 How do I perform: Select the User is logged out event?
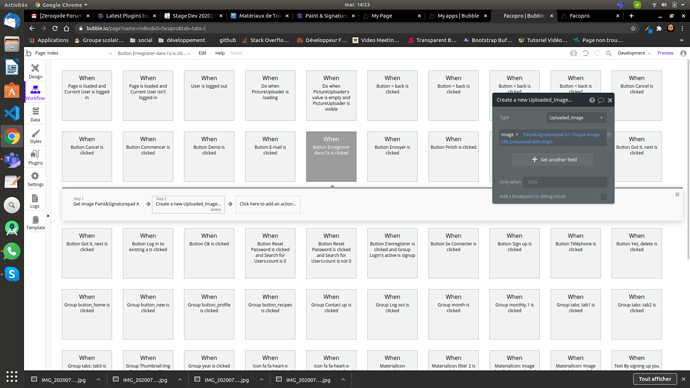click(x=209, y=95)
